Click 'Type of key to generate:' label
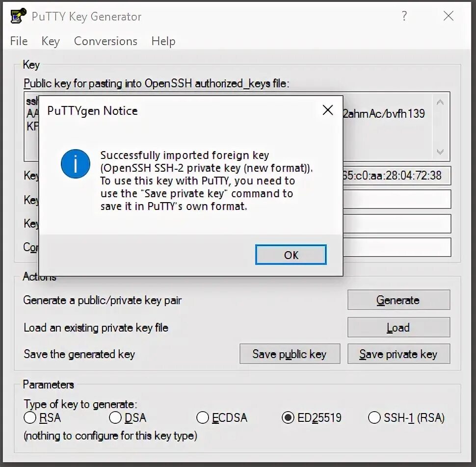 [x=80, y=404]
